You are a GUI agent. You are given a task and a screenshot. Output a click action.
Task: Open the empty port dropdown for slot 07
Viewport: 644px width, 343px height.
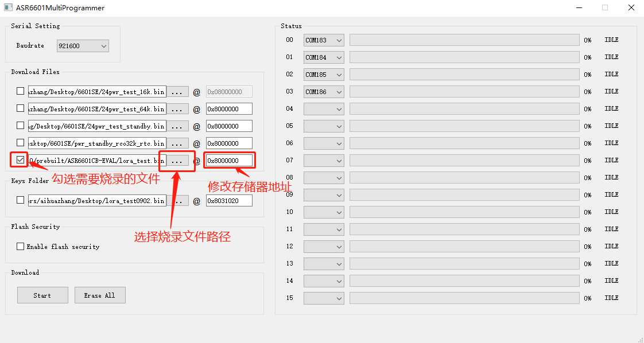tap(324, 161)
